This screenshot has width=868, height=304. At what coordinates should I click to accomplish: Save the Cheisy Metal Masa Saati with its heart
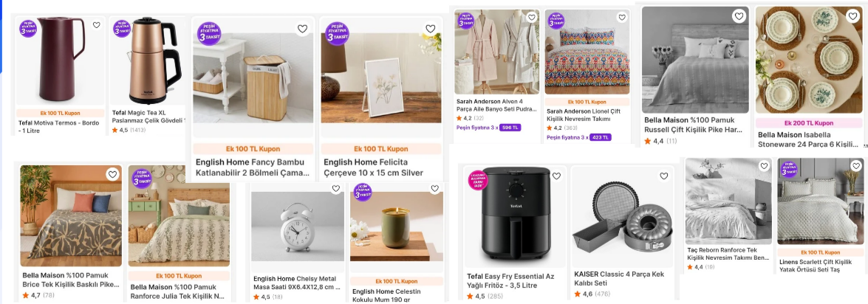tap(335, 189)
